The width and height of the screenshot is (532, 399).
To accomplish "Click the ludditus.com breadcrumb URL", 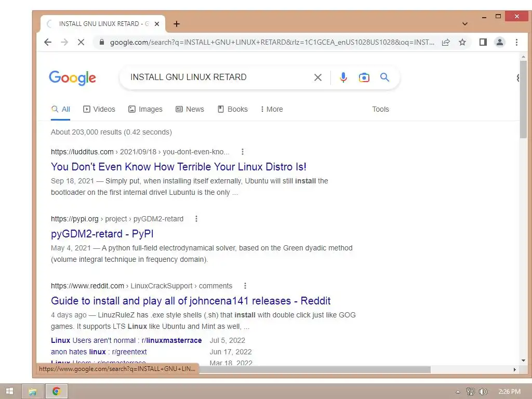I will 140,152.
